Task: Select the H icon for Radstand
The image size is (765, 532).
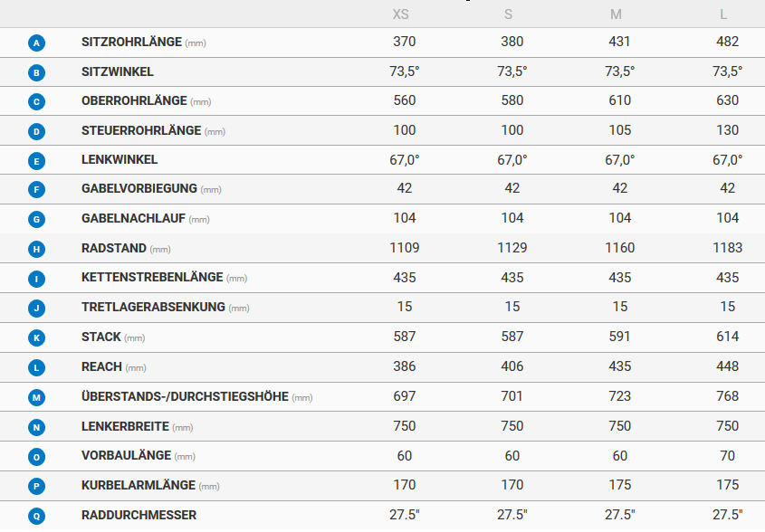Action: point(36,249)
